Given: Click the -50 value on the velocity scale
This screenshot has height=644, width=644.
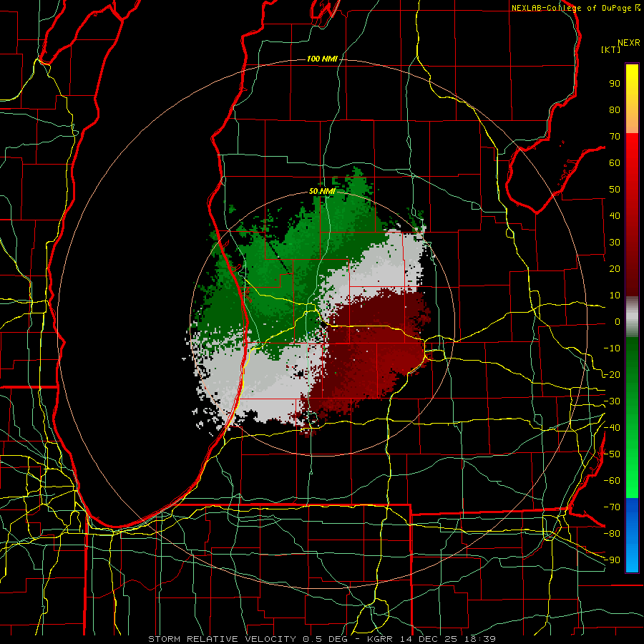Looking at the screenshot, I should pos(612,454).
